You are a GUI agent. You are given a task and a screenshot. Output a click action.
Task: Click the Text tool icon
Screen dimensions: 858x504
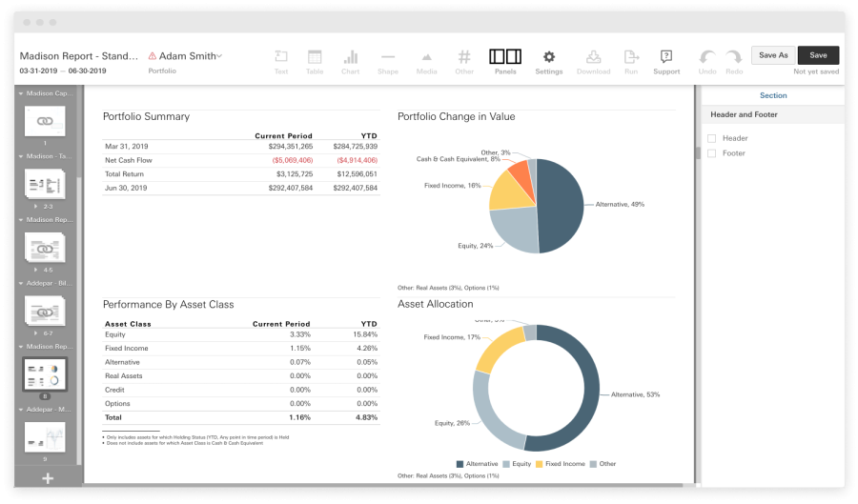click(x=281, y=57)
